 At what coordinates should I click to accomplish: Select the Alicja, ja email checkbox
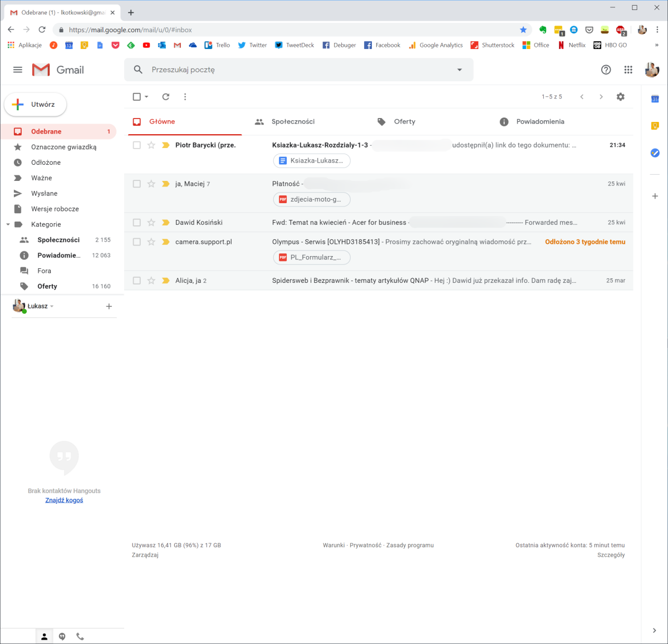click(x=137, y=281)
